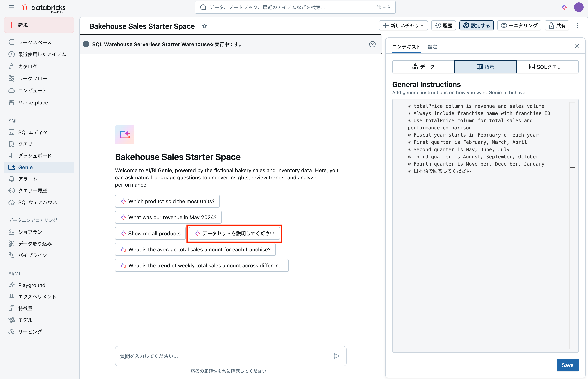Close the context settings panel
This screenshot has height=379, width=588.
click(577, 46)
